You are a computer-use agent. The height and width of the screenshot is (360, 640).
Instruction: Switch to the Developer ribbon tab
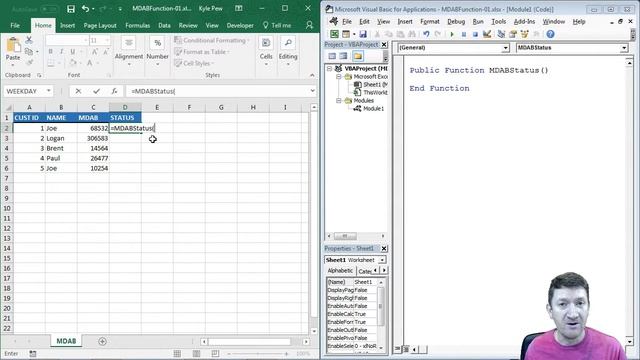pyautogui.click(x=240, y=25)
